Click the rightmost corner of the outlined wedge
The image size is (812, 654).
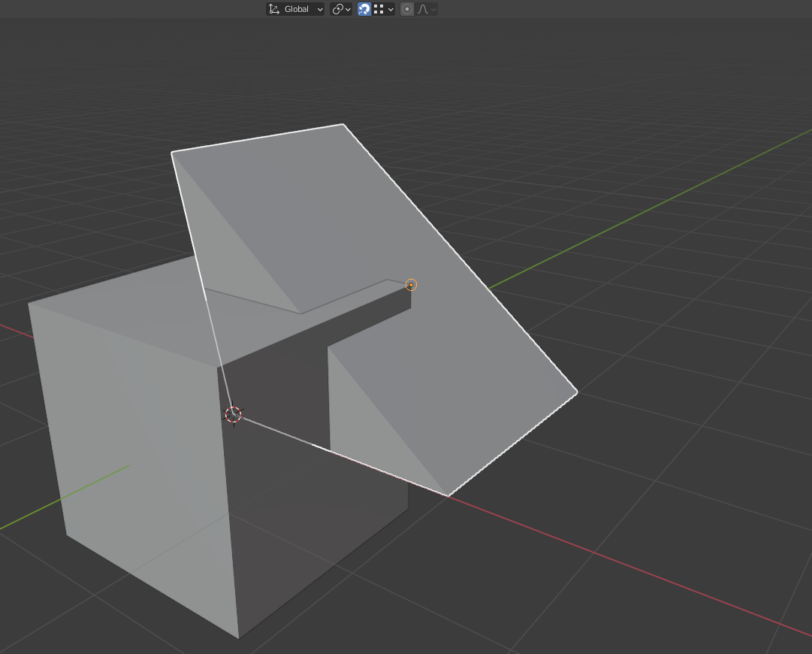[576, 392]
